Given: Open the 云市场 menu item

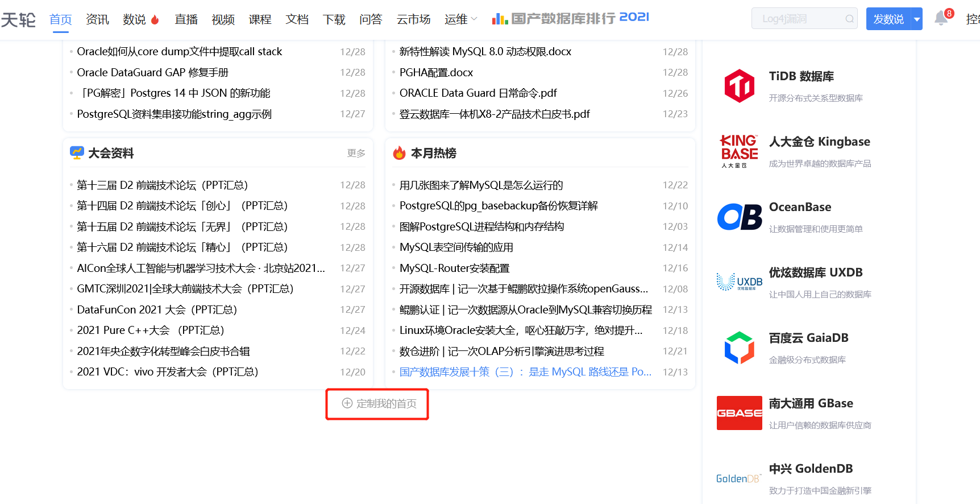Looking at the screenshot, I should coord(413,19).
